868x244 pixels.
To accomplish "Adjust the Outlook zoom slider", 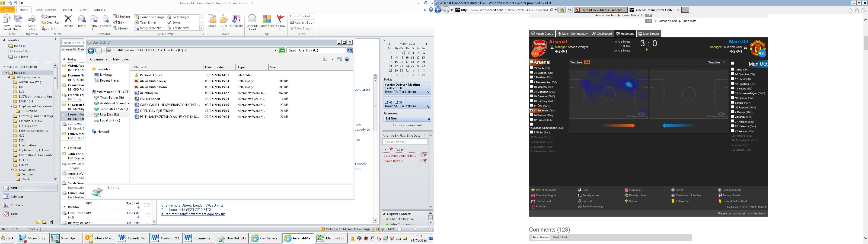I will click(x=415, y=229).
